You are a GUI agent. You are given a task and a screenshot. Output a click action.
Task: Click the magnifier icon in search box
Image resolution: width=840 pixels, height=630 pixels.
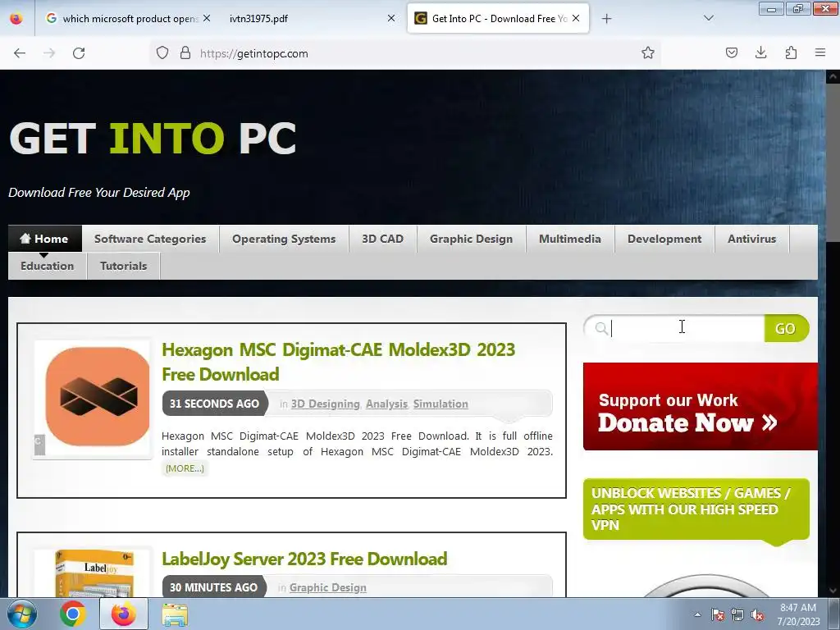point(601,328)
